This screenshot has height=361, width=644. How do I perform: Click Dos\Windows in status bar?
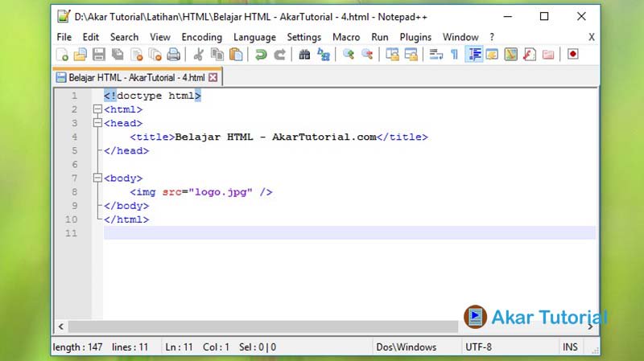[x=407, y=347]
